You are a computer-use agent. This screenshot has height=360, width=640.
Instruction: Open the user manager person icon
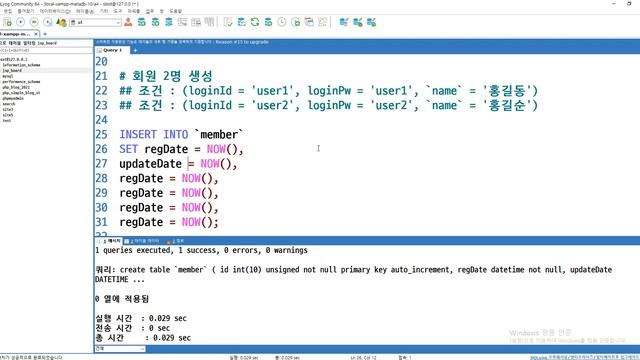pos(128,22)
